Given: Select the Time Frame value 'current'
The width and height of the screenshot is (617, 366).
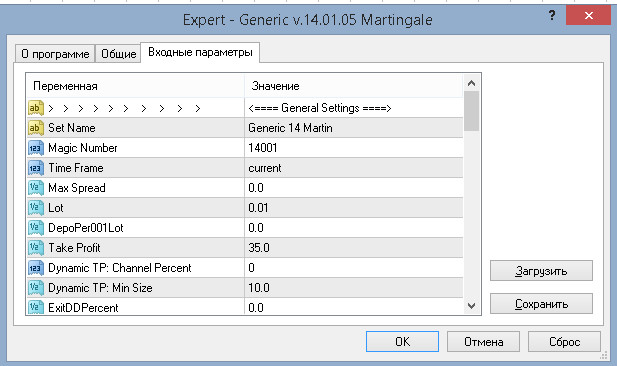Looking at the screenshot, I should [x=265, y=168].
